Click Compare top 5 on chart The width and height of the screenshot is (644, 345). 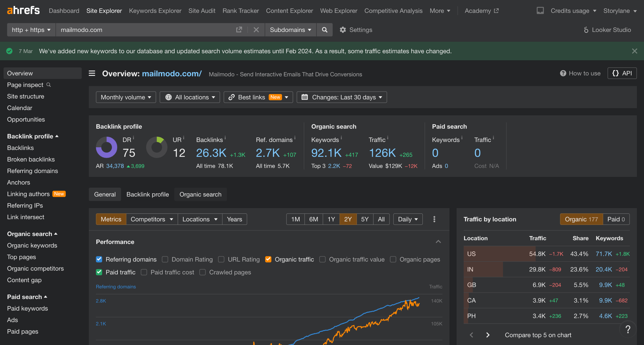pos(538,335)
